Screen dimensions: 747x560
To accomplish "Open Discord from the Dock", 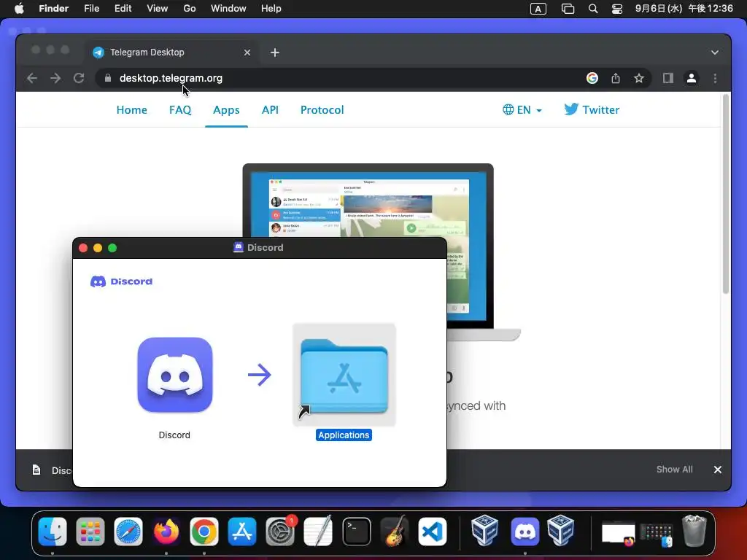I will coord(525,531).
